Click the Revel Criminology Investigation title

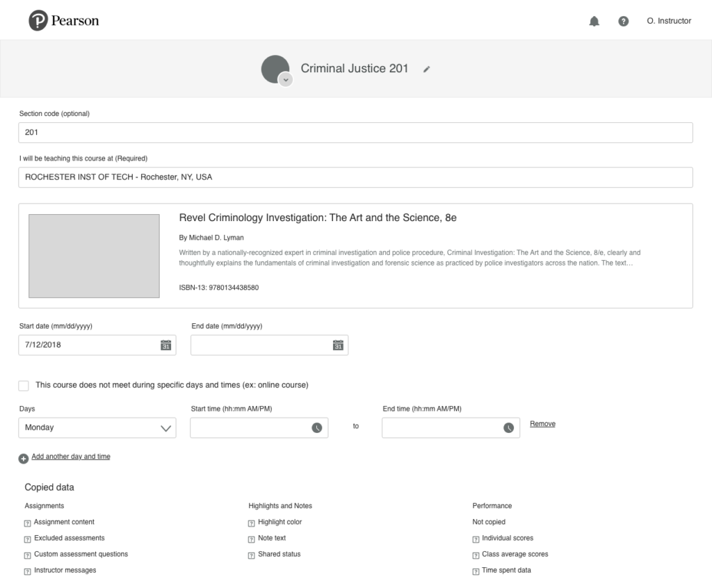[x=318, y=218]
